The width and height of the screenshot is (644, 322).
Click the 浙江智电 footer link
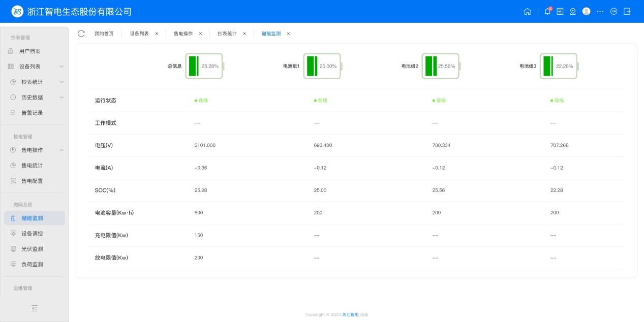(350, 315)
